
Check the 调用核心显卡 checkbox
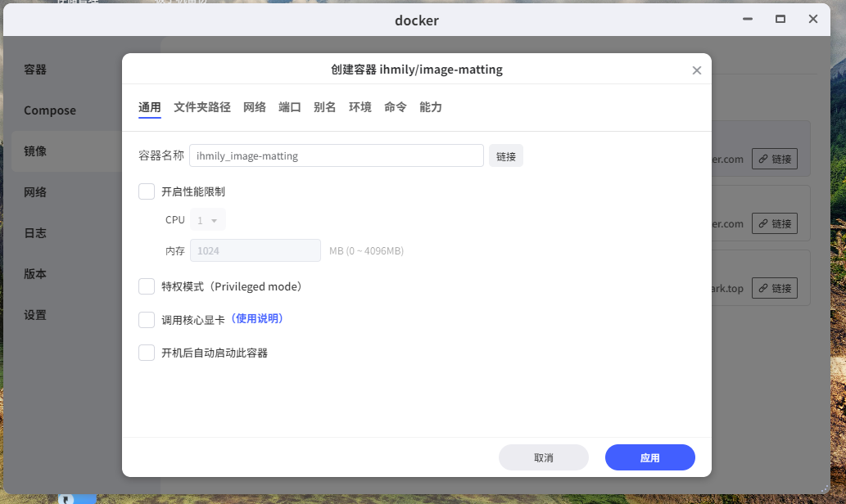147,320
